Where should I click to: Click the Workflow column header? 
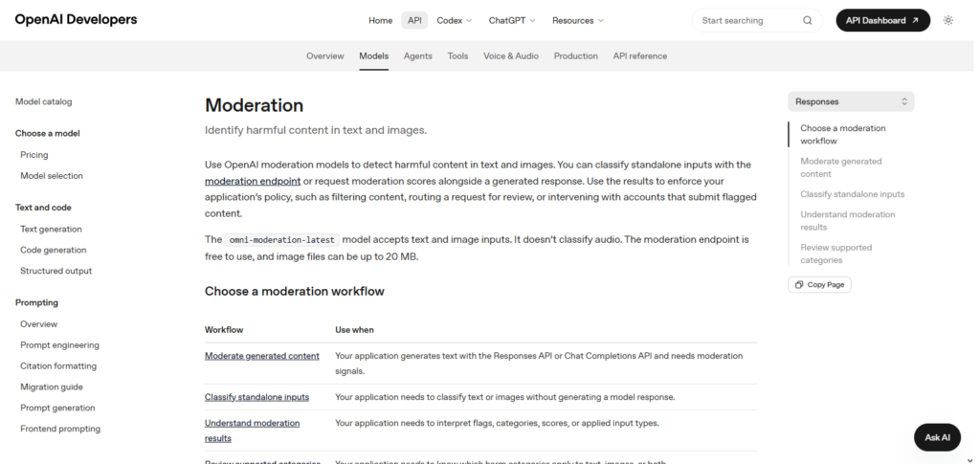(x=224, y=330)
